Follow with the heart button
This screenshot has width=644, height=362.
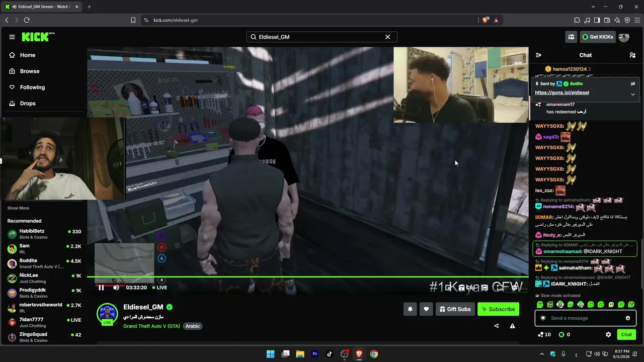[x=426, y=309]
